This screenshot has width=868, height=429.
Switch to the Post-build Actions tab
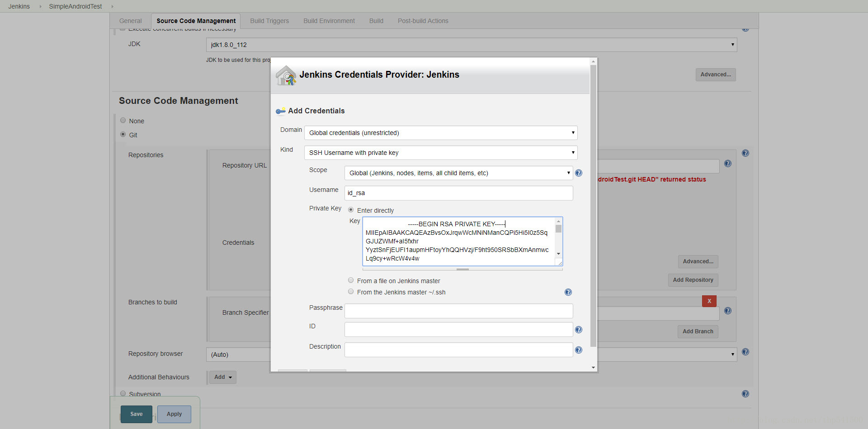click(x=423, y=21)
